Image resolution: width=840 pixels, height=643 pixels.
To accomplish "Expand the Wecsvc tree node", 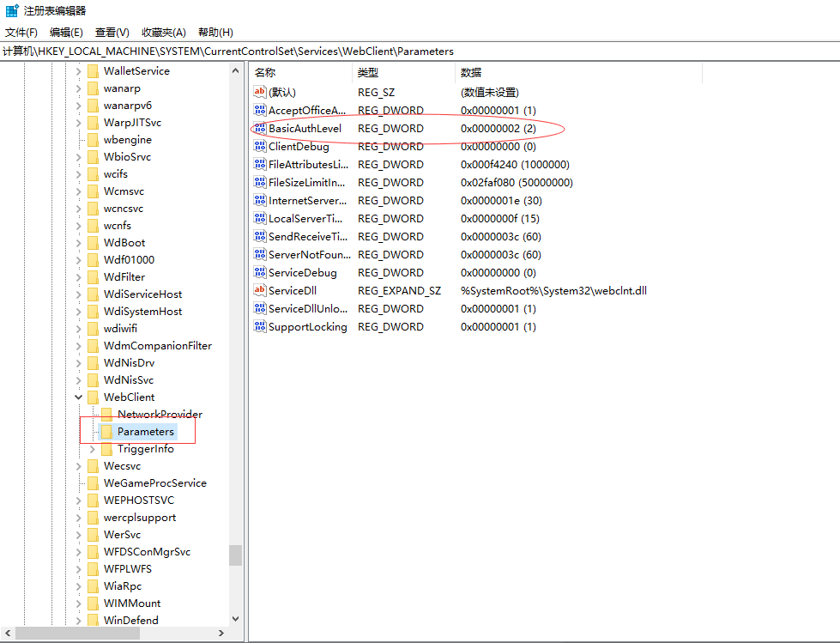I will point(79,466).
